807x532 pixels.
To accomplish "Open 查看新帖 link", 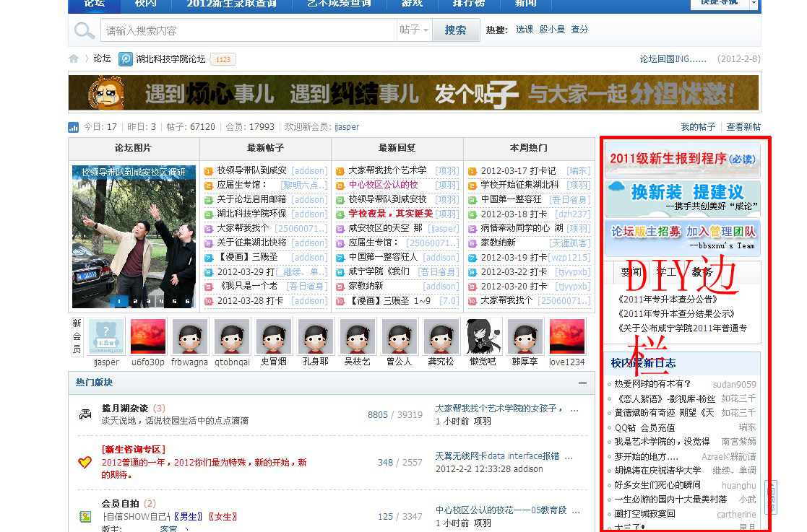I will click(743, 126).
